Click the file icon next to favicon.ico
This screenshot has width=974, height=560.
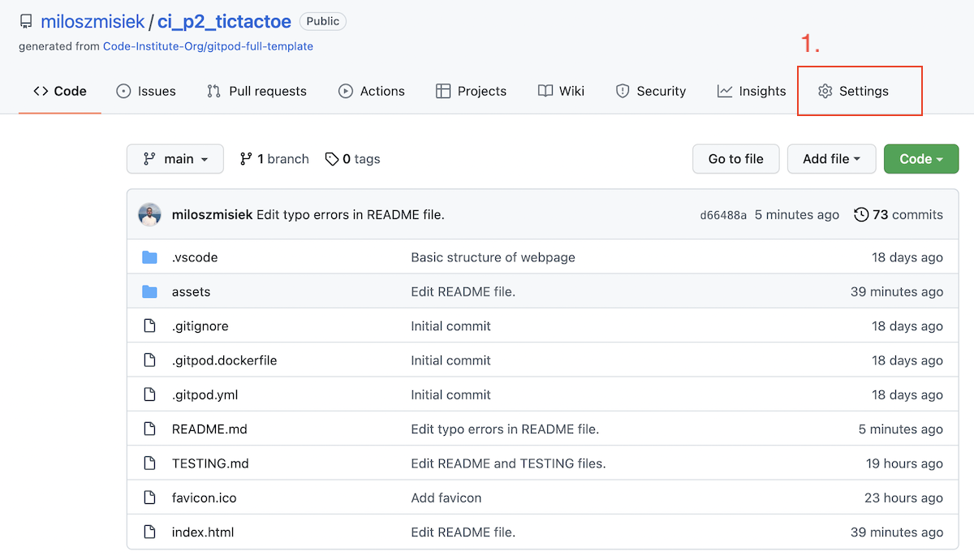pyautogui.click(x=149, y=498)
